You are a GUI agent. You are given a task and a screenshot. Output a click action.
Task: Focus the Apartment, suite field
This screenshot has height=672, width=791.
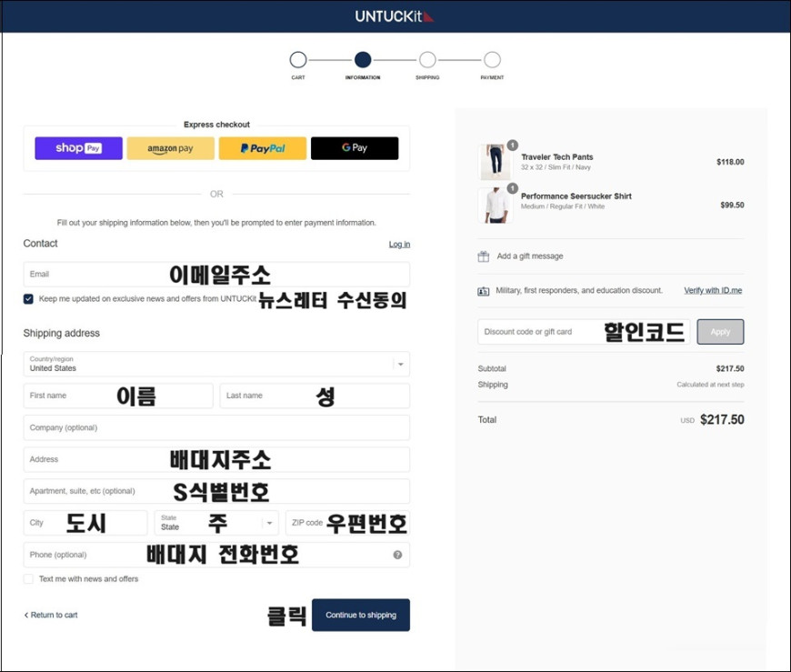point(216,491)
